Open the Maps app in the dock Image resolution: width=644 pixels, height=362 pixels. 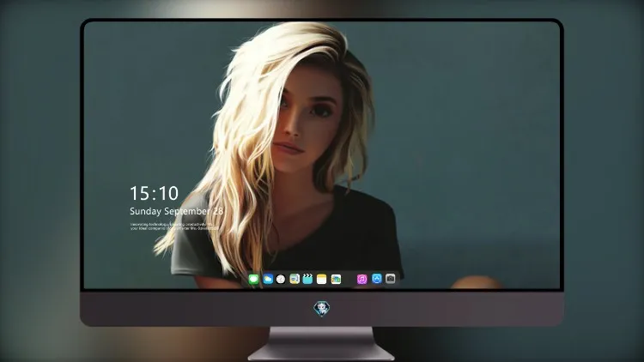[x=295, y=280]
